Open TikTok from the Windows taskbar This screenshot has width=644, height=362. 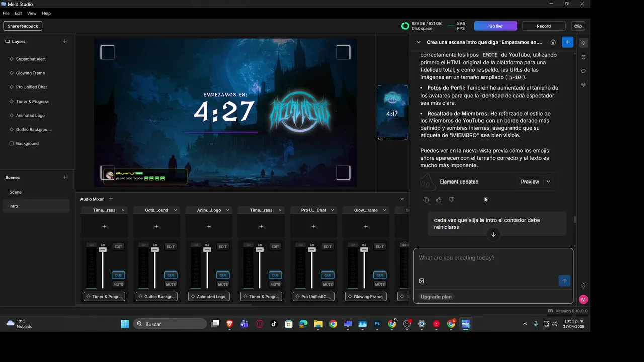click(274, 324)
